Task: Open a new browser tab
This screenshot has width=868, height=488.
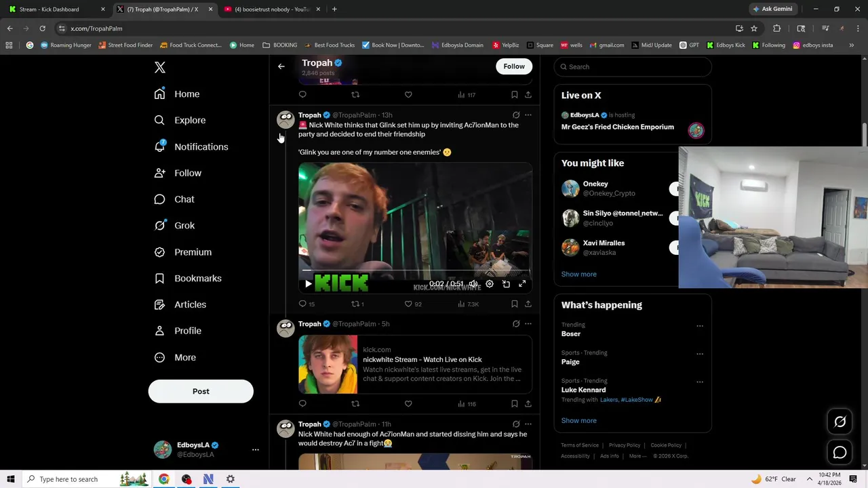Action: pos(334,9)
